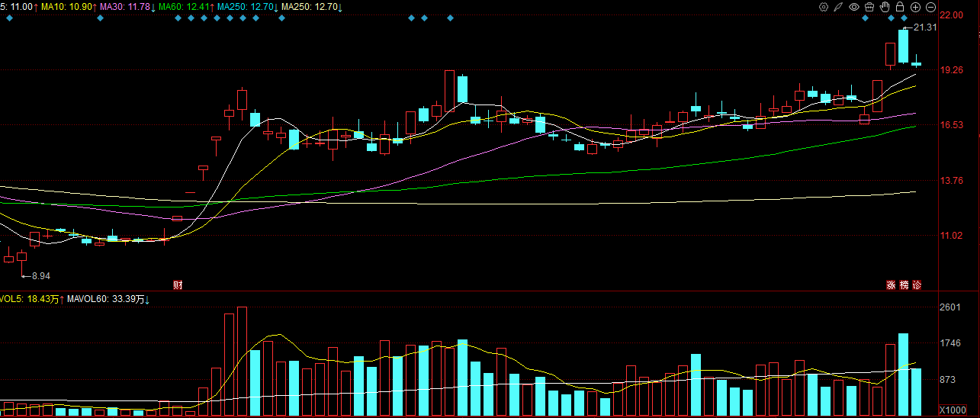The image size is (980, 418).
Task: Click the 11.02 price axis value
Action: (953, 236)
